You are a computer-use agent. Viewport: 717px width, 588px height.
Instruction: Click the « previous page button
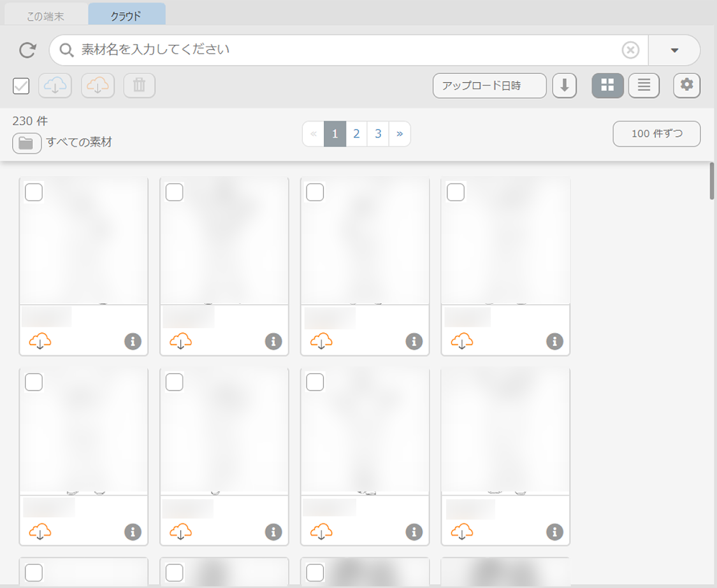tap(313, 134)
